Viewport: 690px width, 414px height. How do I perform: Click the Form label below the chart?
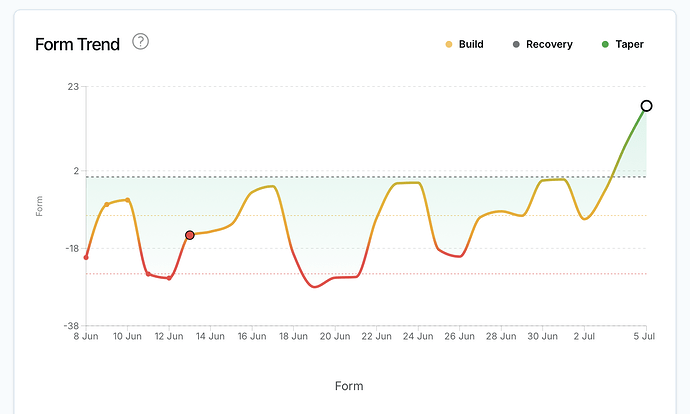(x=349, y=386)
